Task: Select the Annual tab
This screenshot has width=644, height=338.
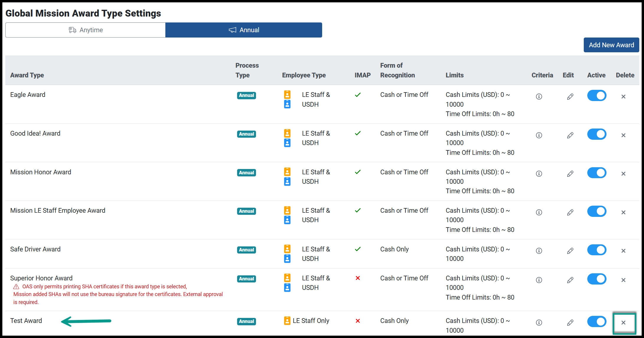Action: pos(244,30)
